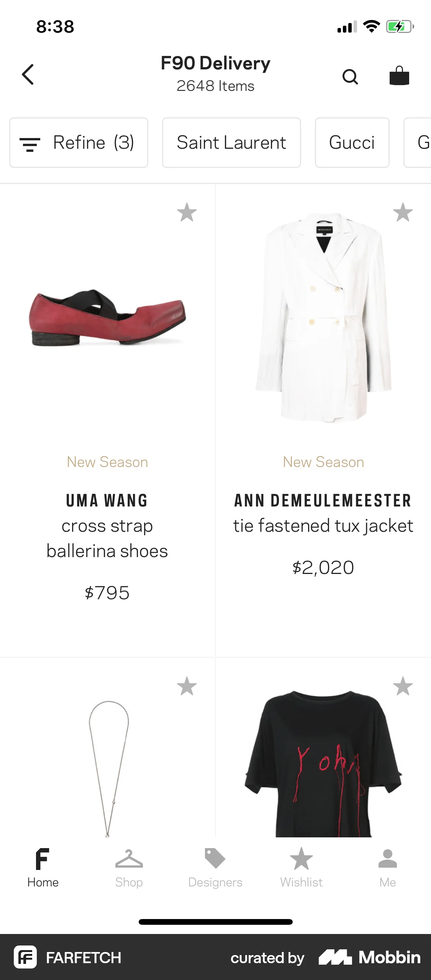Favorite the Uma Wang ballerina shoes

coord(187,212)
